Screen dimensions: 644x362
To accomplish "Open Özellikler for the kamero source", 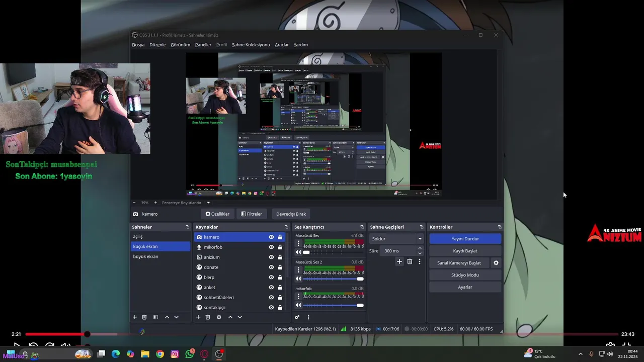I will pyautogui.click(x=217, y=214).
